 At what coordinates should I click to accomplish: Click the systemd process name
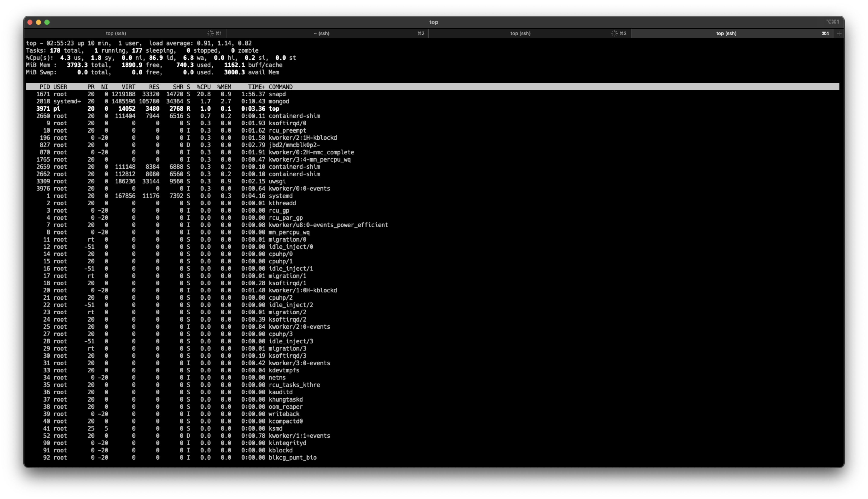(281, 196)
